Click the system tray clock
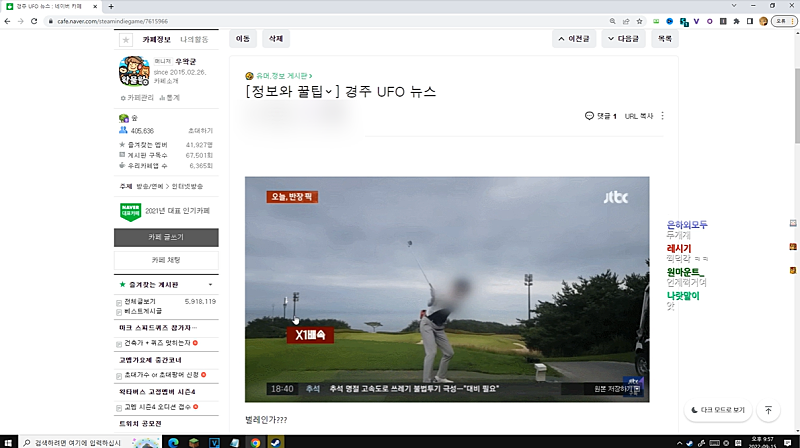This screenshot has height=448, width=800. click(763, 442)
